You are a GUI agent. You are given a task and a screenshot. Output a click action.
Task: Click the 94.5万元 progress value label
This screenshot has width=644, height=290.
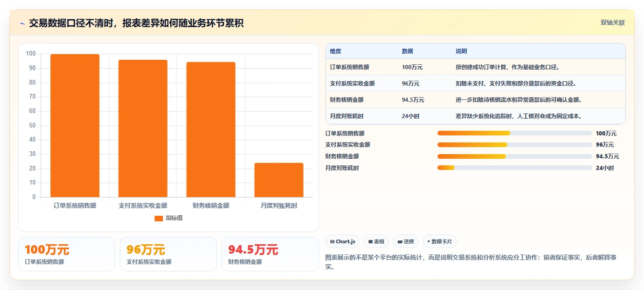(608, 156)
